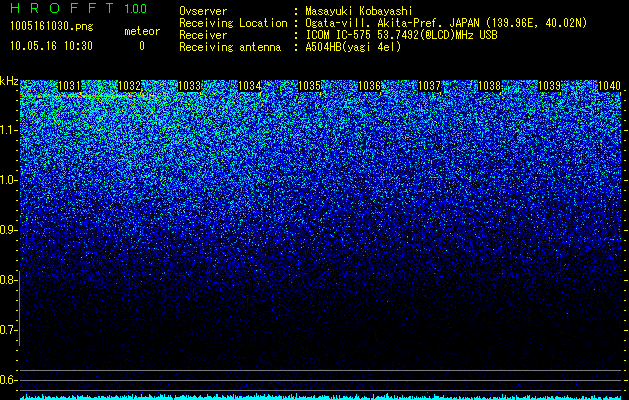This screenshot has width=629, height=400.
Task: Click the Receiving Location label
Action: [233, 23]
